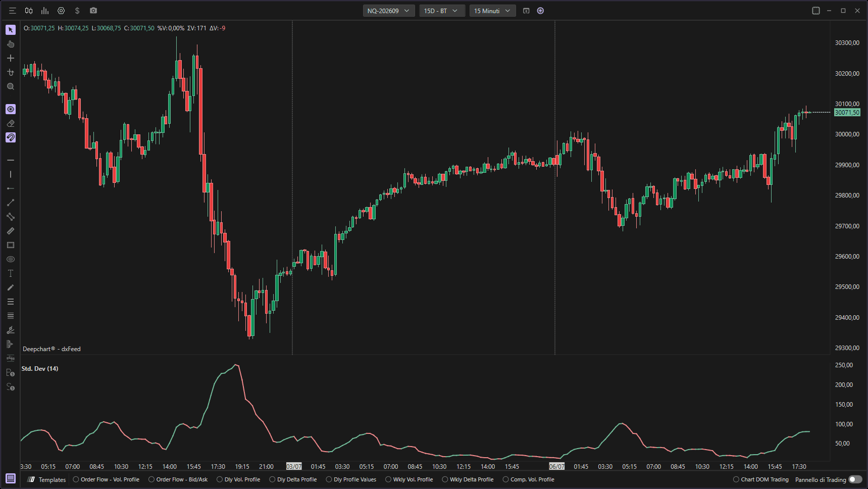868x489 pixels.
Task: Click the add chart plus-circle icon
Action: (540, 11)
